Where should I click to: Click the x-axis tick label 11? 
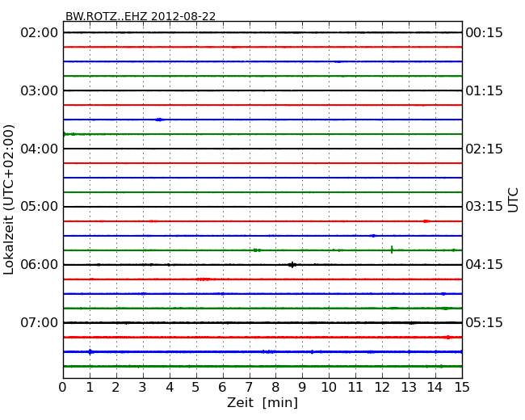(355, 388)
